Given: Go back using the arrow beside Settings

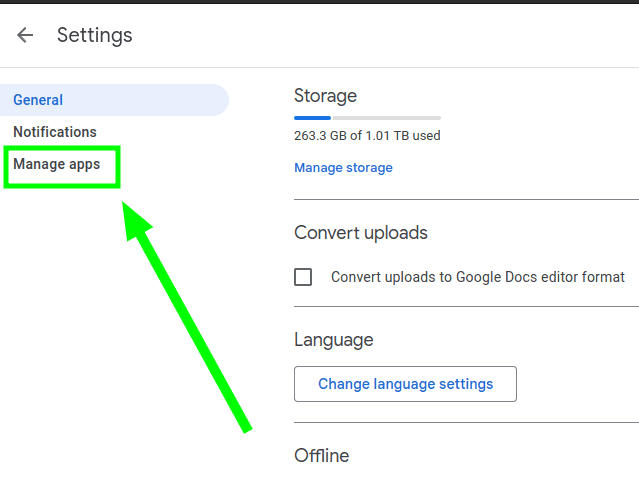Looking at the screenshot, I should point(25,35).
